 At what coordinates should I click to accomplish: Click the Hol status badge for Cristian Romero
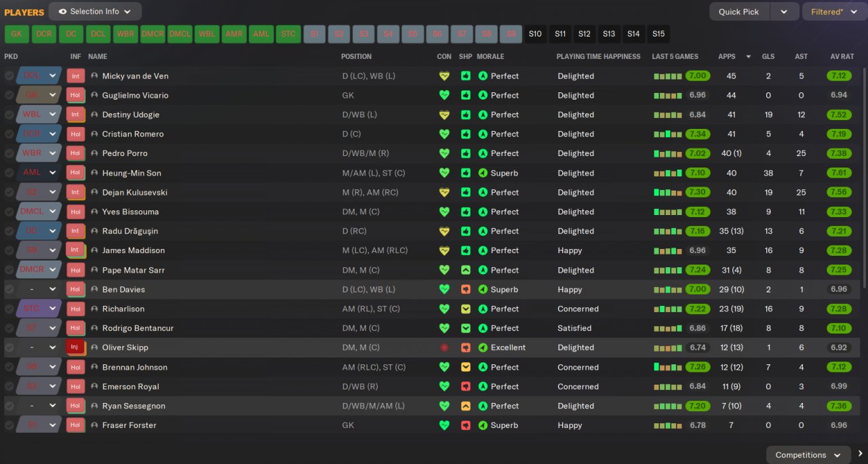click(x=75, y=134)
